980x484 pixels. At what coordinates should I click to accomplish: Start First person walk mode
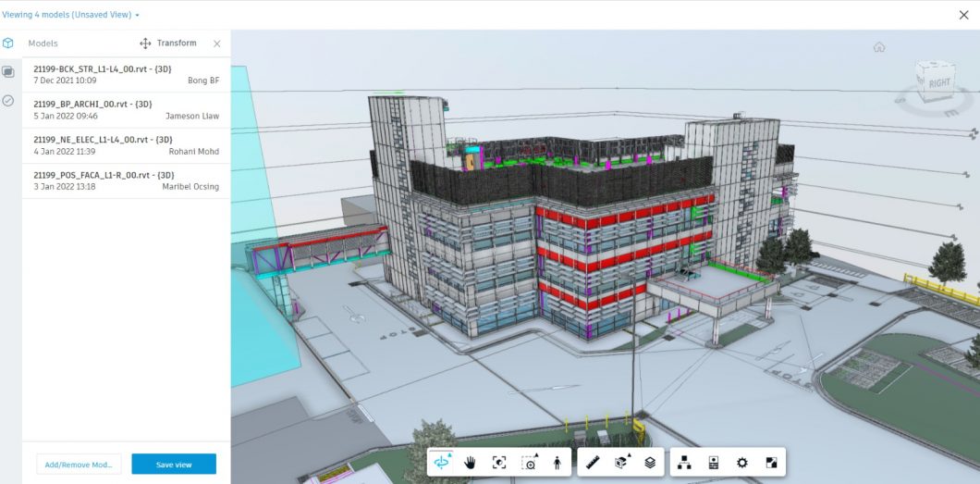(x=557, y=462)
